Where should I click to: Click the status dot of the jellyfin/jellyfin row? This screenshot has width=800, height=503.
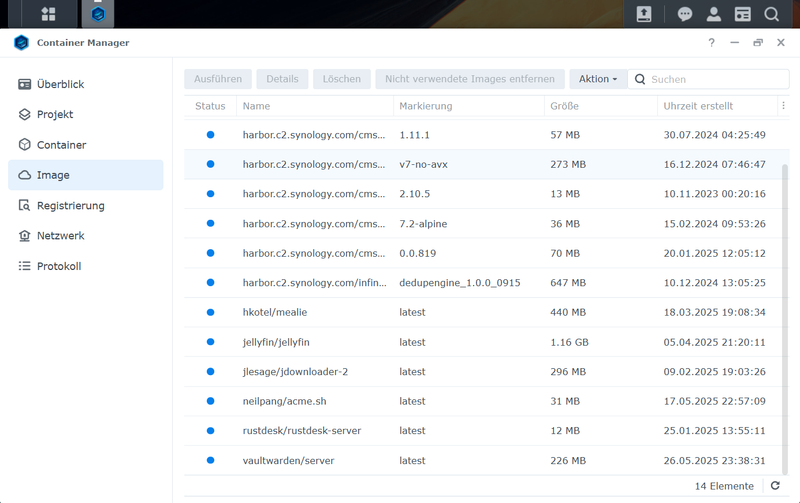(x=210, y=342)
